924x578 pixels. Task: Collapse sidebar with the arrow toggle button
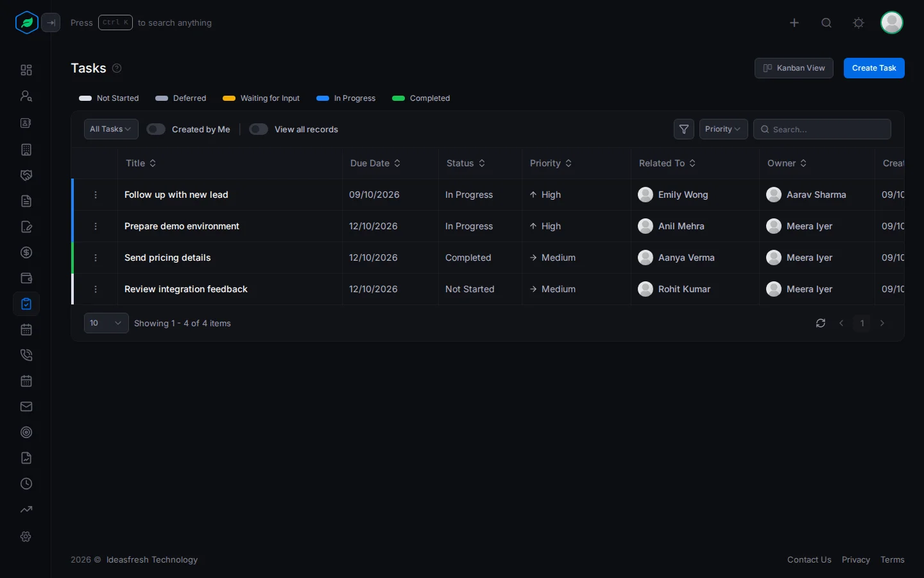pyautogui.click(x=51, y=22)
